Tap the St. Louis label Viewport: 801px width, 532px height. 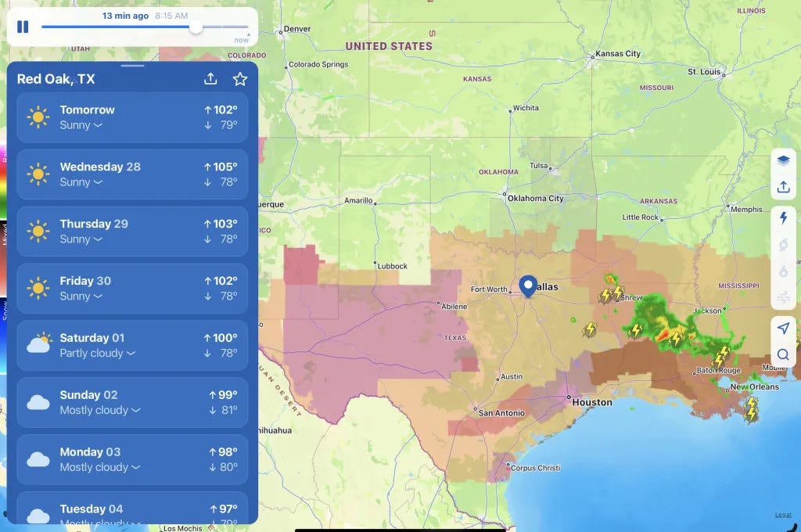tap(704, 72)
